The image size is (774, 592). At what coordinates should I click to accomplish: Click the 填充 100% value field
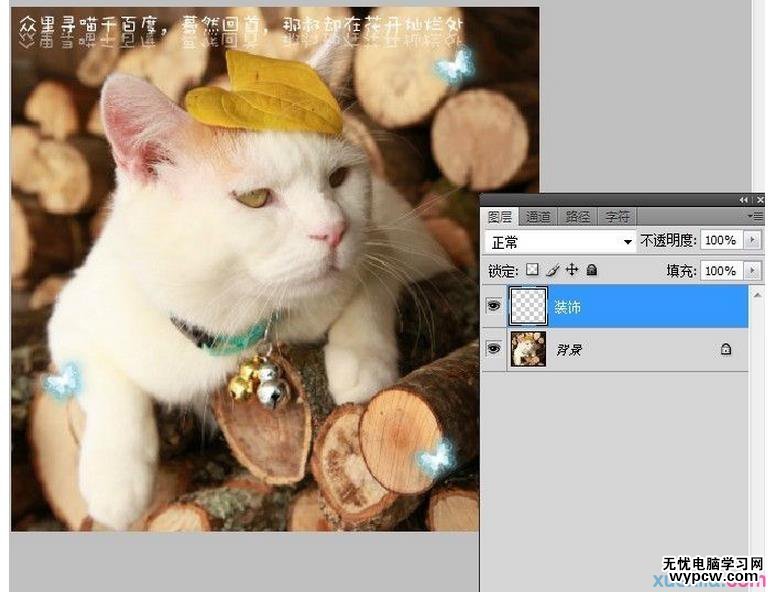pyautogui.click(x=722, y=271)
